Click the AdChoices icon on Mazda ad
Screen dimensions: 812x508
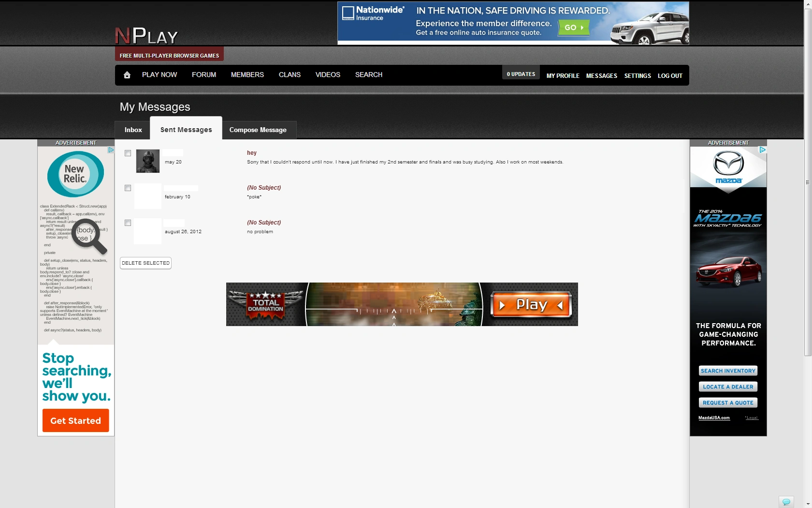point(763,150)
